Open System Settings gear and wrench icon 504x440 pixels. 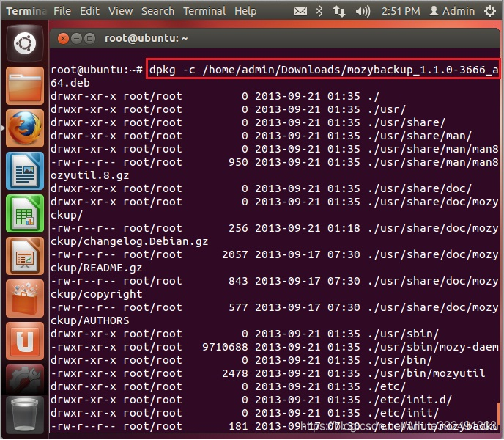(25, 381)
